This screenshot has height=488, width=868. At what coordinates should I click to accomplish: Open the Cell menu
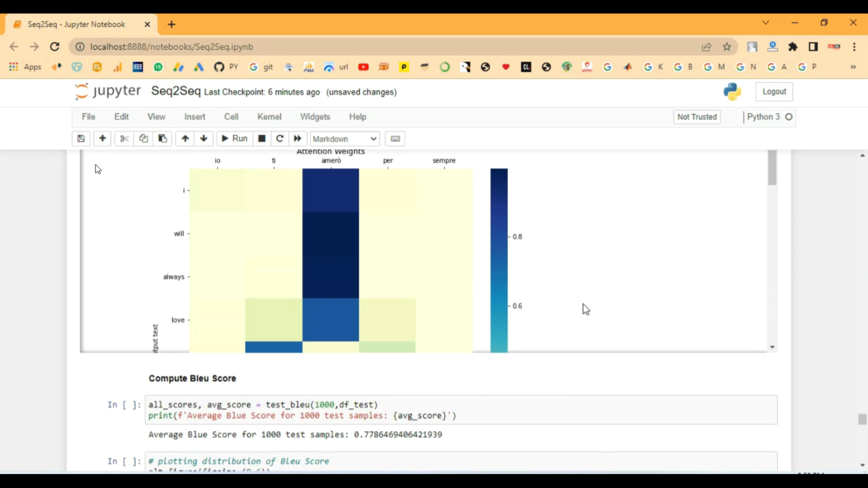231,117
